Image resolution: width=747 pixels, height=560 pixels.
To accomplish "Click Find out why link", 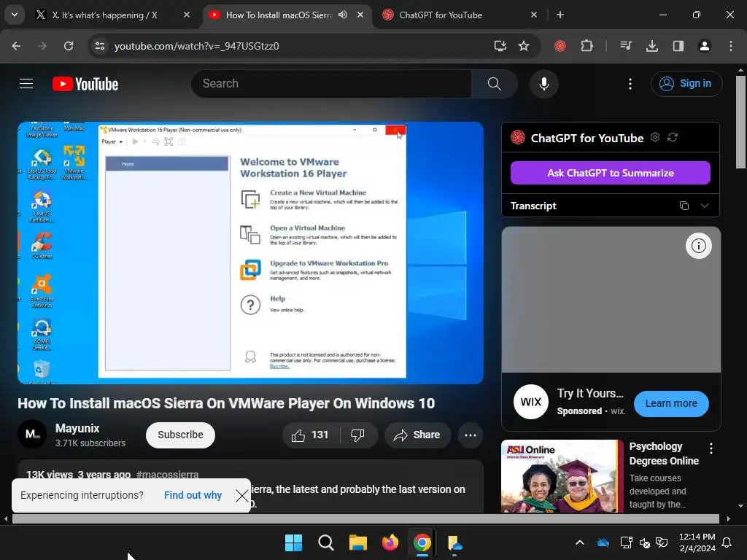I will pyautogui.click(x=193, y=495).
